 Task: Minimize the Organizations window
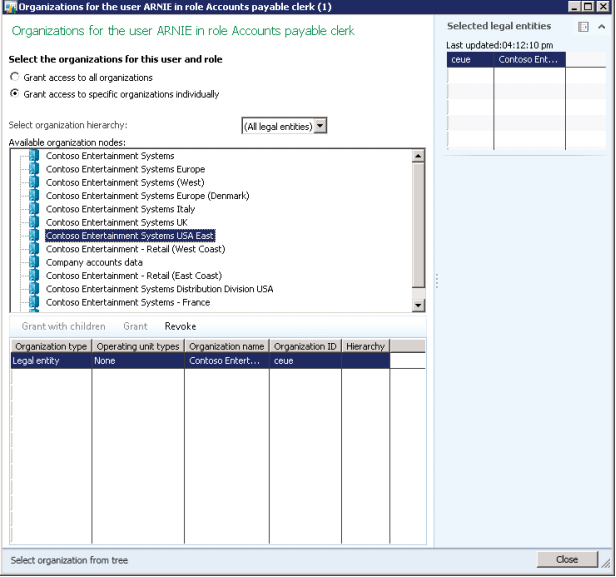pyautogui.click(x=574, y=7)
